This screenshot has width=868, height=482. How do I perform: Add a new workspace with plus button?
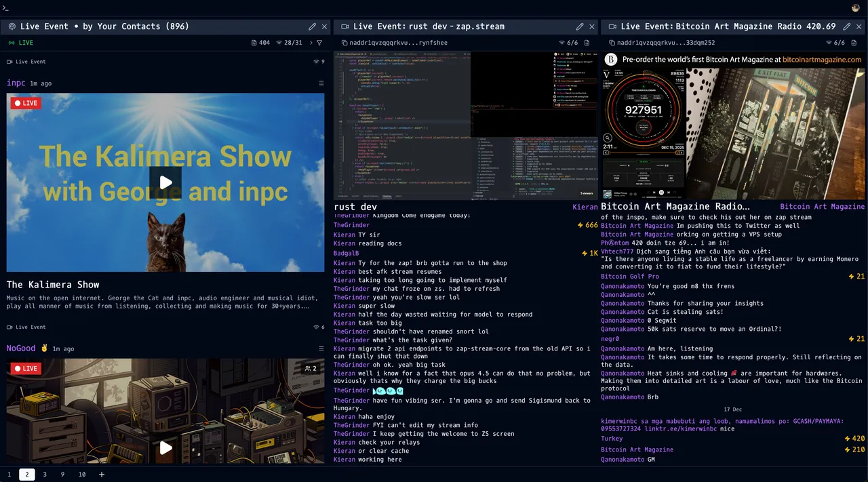coord(102,475)
